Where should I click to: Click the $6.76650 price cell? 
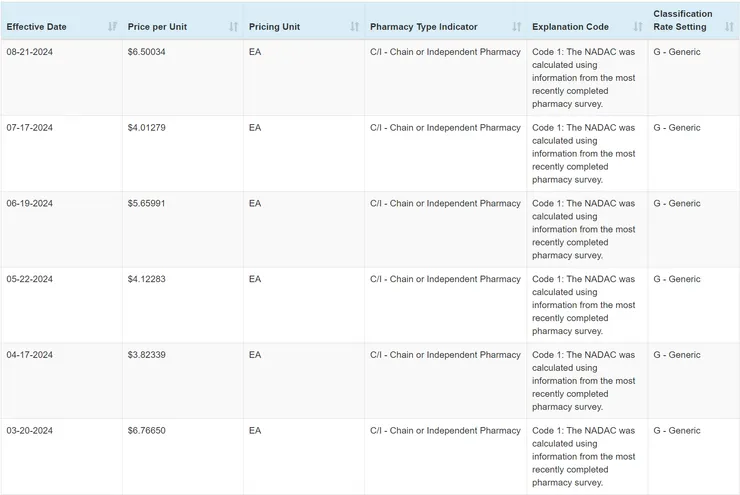147,431
